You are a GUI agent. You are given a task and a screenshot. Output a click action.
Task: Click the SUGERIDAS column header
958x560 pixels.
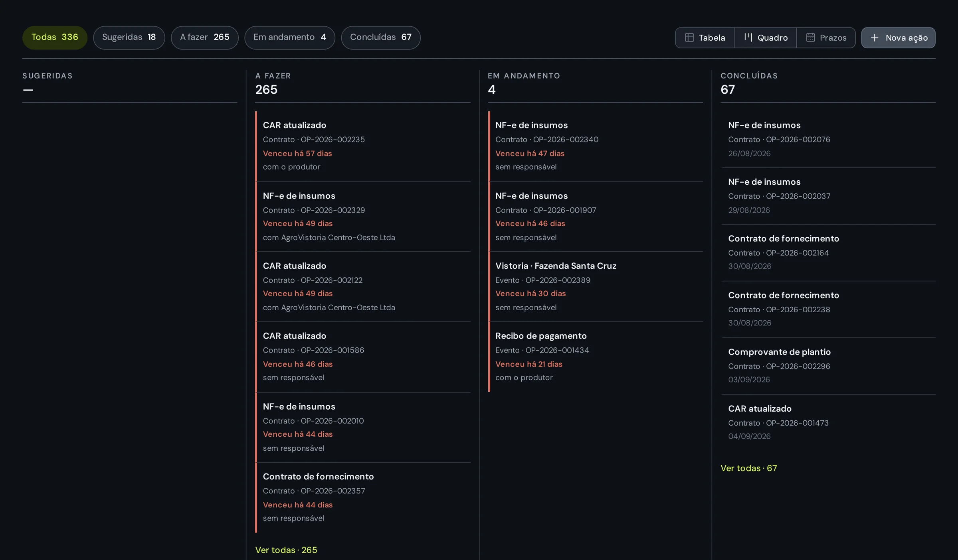tap(48, 76)
